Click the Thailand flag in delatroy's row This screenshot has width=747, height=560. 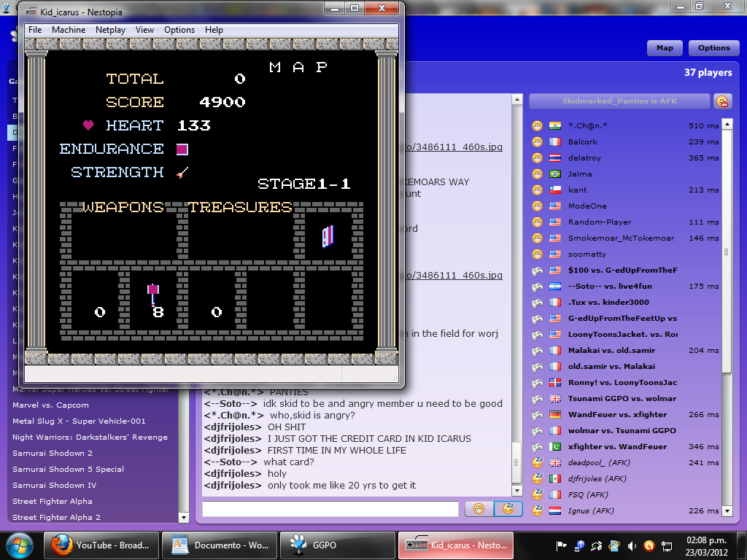point(555,158)
